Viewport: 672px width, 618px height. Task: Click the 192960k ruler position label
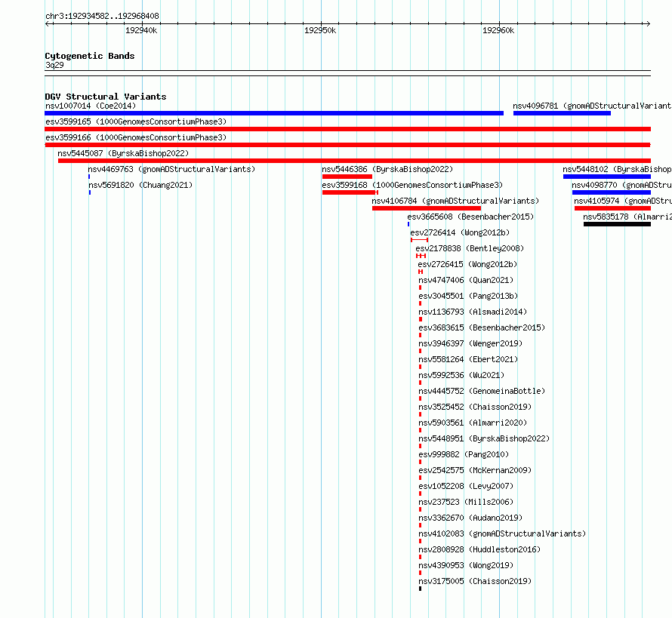[498, 30]
